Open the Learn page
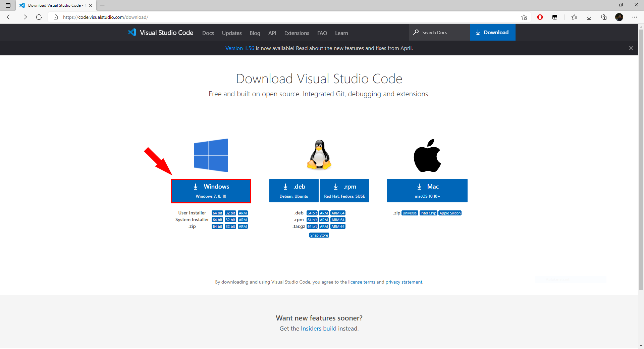The height and width of the screenshot is (349, 644). point(341,33)
